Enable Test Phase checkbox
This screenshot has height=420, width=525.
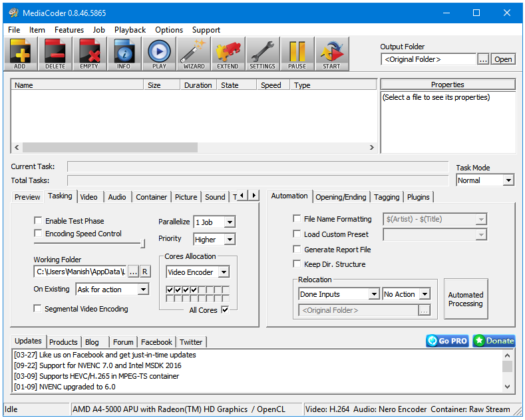point(38,220)
